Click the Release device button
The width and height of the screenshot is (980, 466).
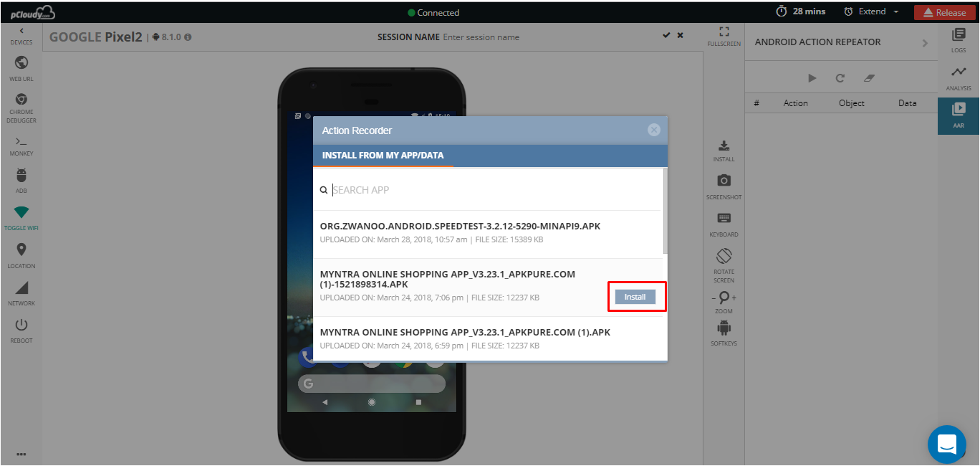click(x=944, y=12)
